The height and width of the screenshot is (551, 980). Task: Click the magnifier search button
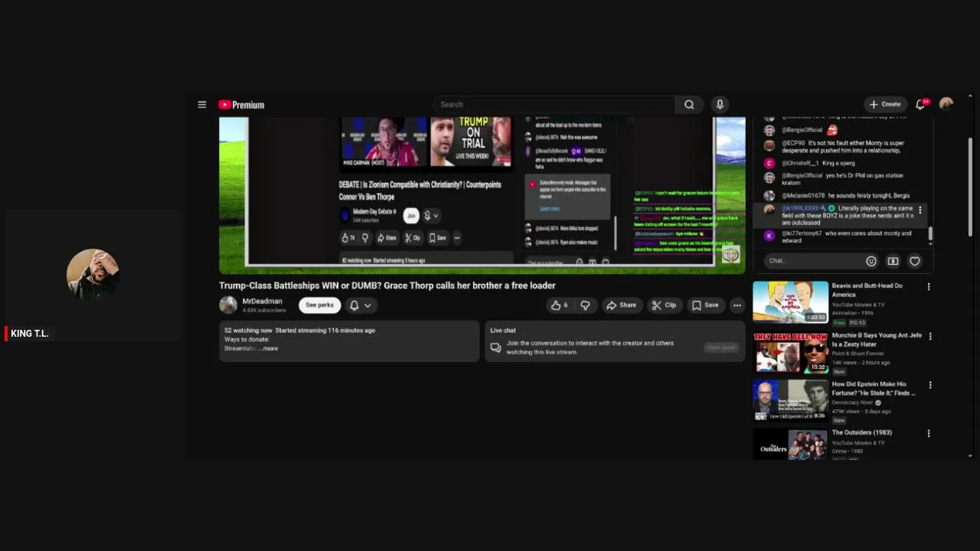[x=689, y=105]
